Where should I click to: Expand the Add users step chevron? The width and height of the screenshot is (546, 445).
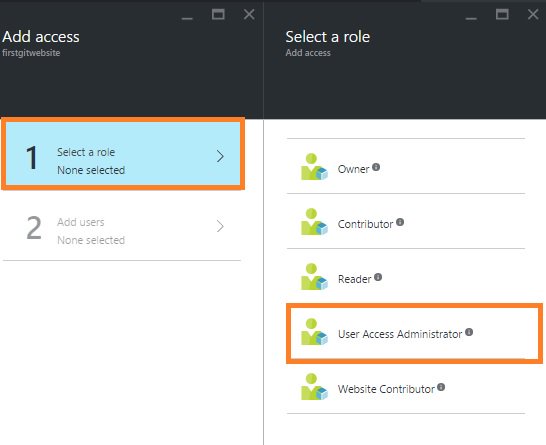pos(220,226)
